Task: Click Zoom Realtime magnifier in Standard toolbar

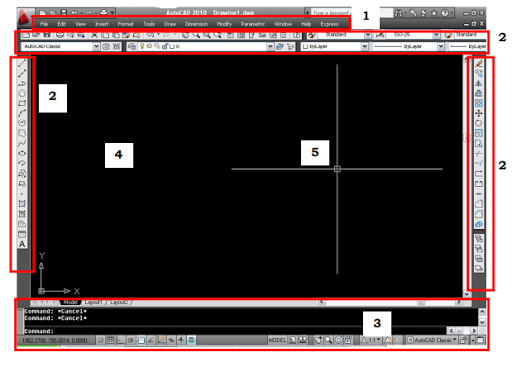Action: tap(196, 35)
